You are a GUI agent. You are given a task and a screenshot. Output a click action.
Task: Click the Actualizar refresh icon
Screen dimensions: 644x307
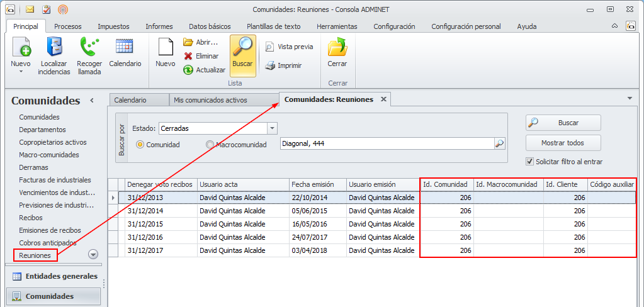click(x=188, y=70)
